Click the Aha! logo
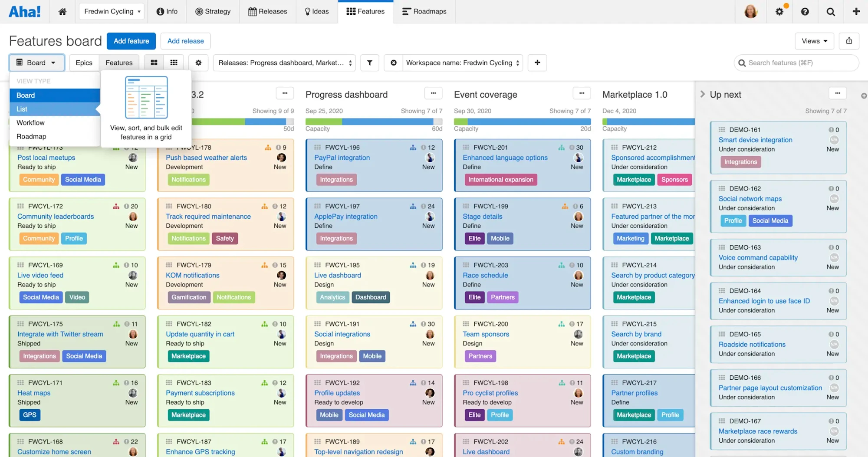Screen dimensions: 868x457 coord(24,11)
